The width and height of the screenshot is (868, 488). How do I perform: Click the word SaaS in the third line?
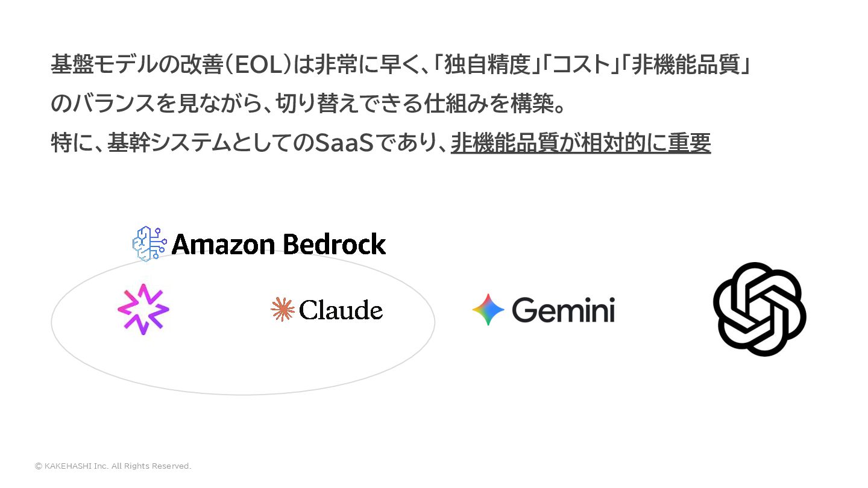pyautogui.click(x=344, y=143)
